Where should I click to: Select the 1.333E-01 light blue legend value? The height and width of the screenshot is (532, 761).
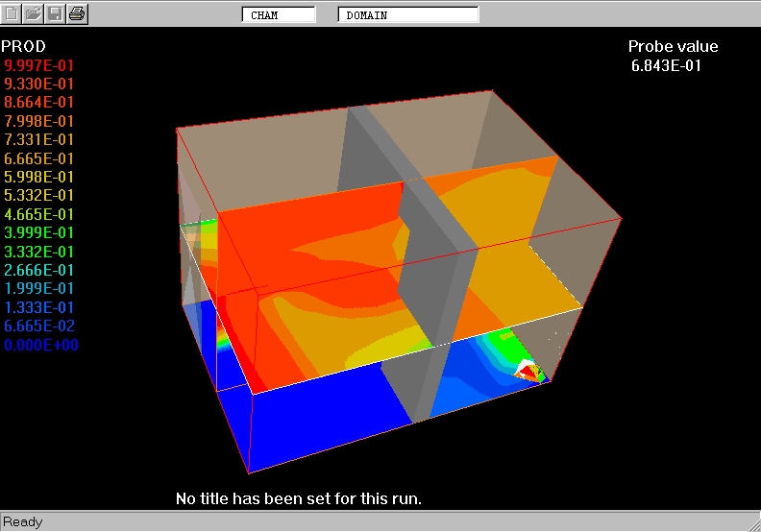(39, 307)
